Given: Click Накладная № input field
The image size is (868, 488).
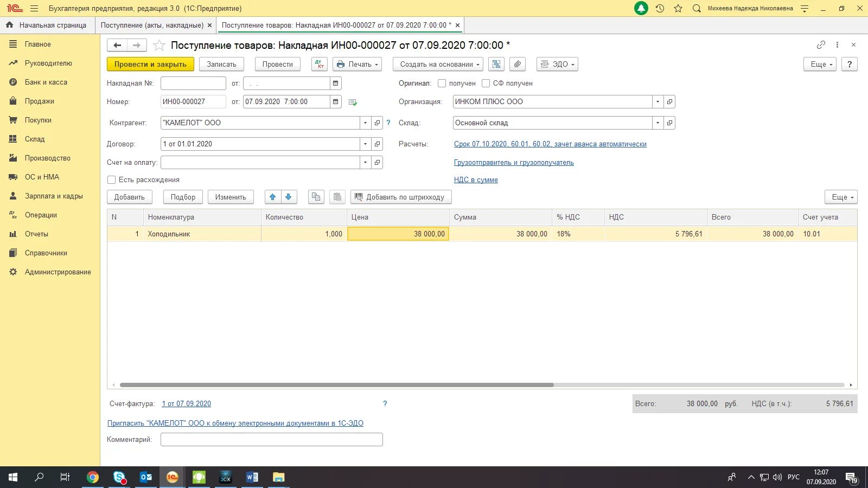Looking at the screenshot, I should 193,84.
